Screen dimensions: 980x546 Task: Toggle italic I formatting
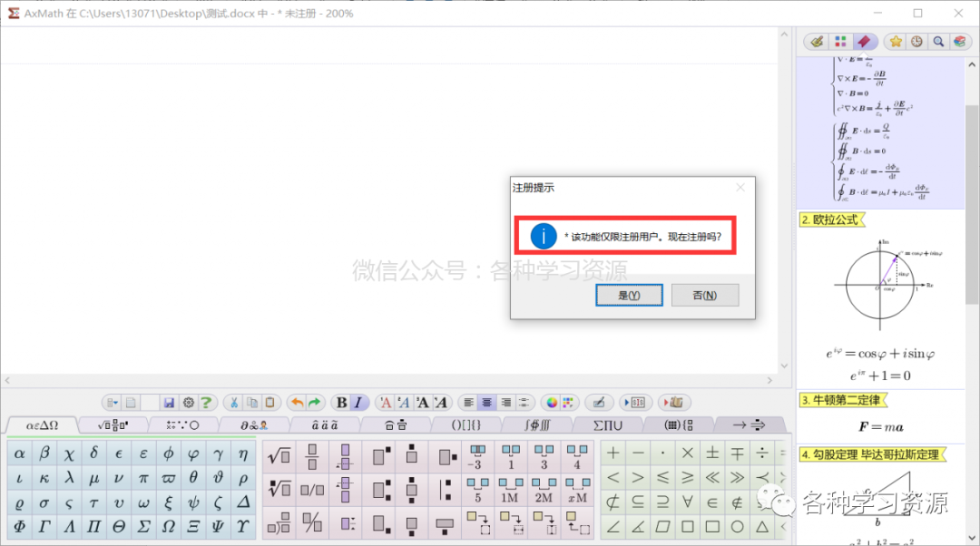358,403
